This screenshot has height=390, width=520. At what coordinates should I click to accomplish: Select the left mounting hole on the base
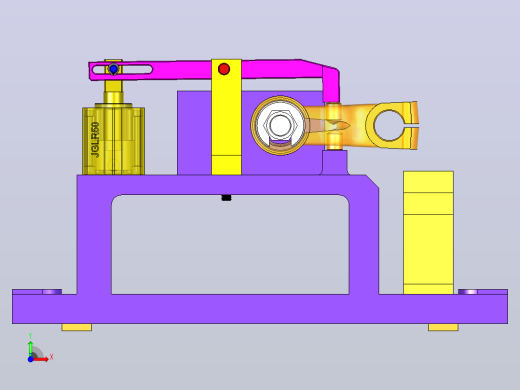(52, 292)
